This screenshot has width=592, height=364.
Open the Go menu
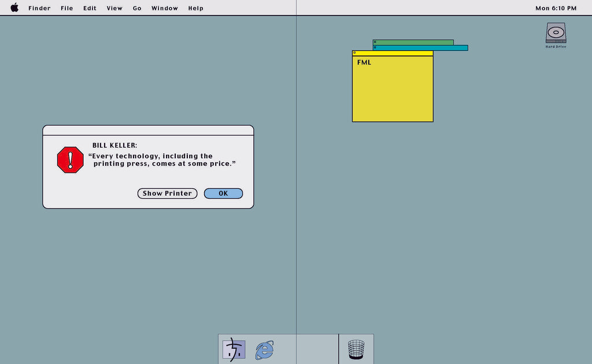[137, 8]
